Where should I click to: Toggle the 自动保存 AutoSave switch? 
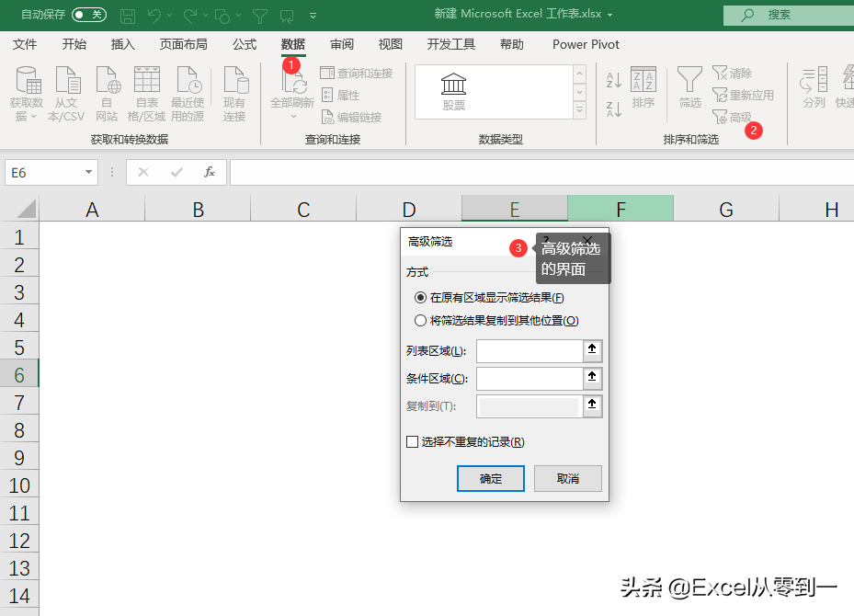89,15
